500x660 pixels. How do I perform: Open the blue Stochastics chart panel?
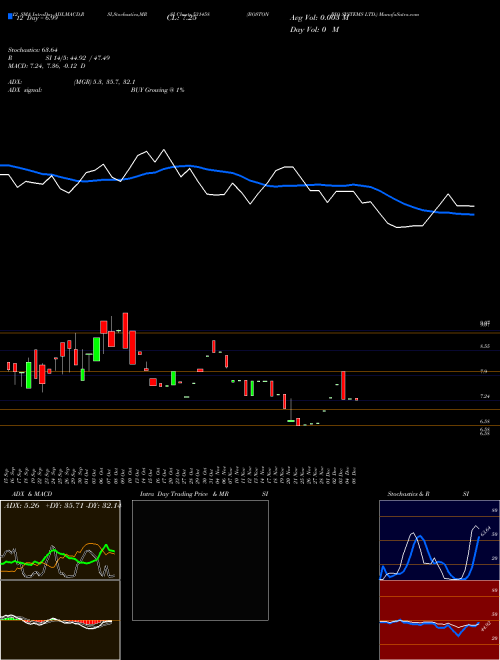(x=439, y=540)
